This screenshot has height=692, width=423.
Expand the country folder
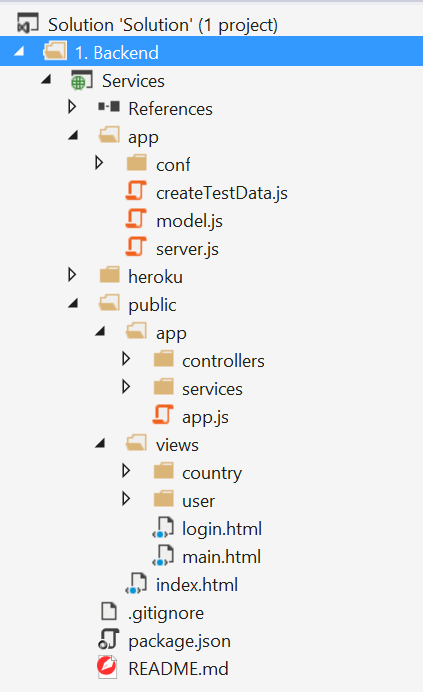point(126,471)
